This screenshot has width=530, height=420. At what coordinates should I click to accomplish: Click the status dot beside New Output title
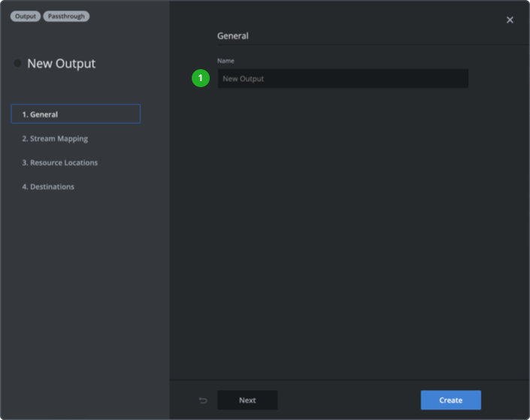coord(17,64)
